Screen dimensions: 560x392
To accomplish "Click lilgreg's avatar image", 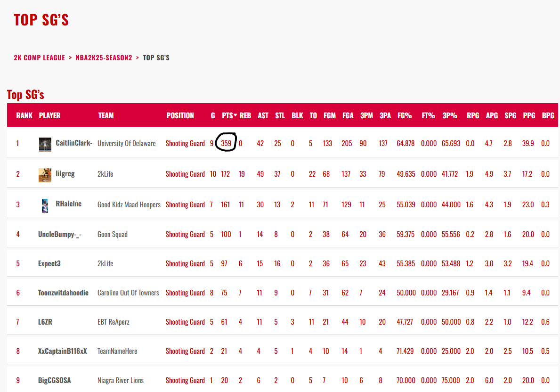I will pyautogui.click(x=45, y=175).
